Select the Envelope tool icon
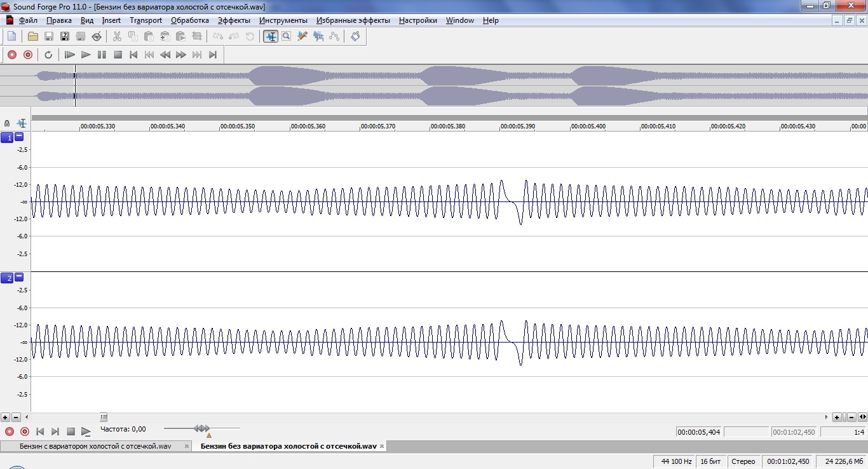Screen dimensions: 868x469 point(334,36)
